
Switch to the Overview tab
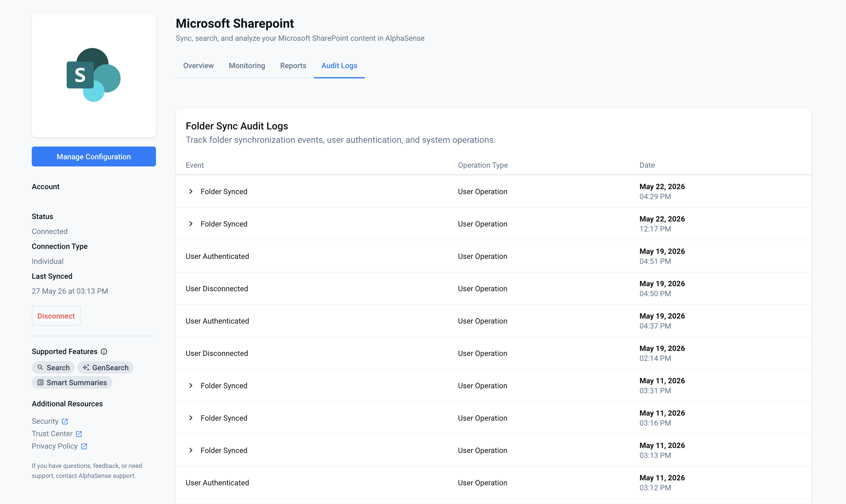(x=198, y=66)
